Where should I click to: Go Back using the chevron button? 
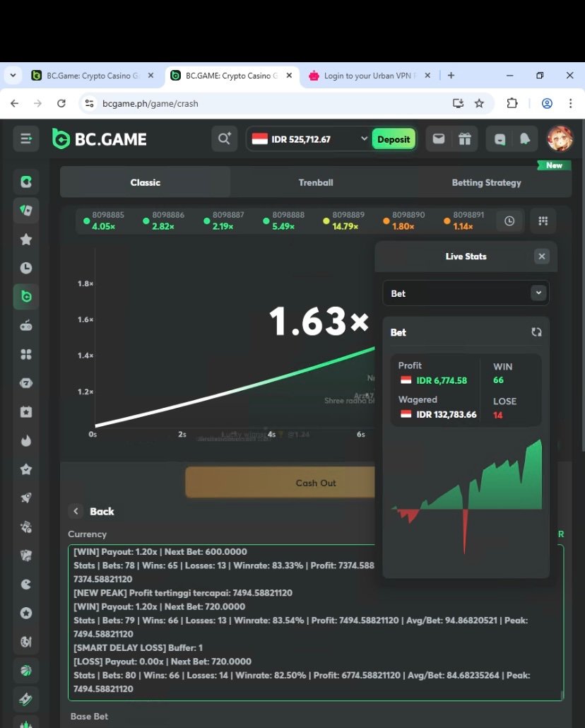tap(76, 511)
